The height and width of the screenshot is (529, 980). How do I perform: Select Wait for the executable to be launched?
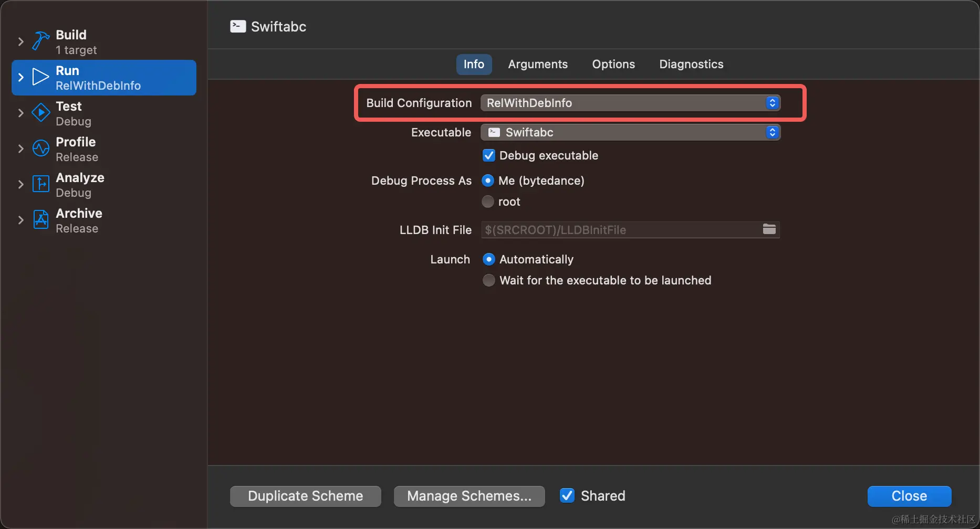coord(489,280)
